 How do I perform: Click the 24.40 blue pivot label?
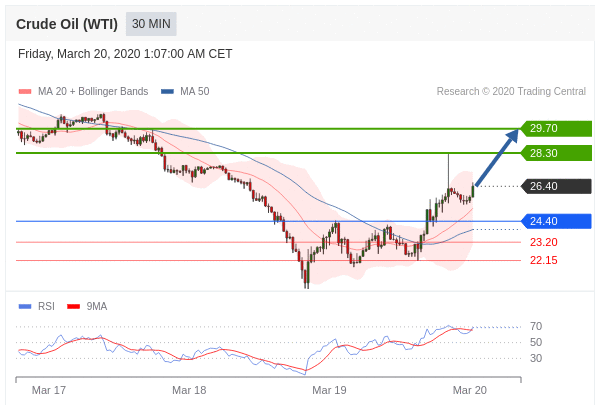click(x=556, y=221)
